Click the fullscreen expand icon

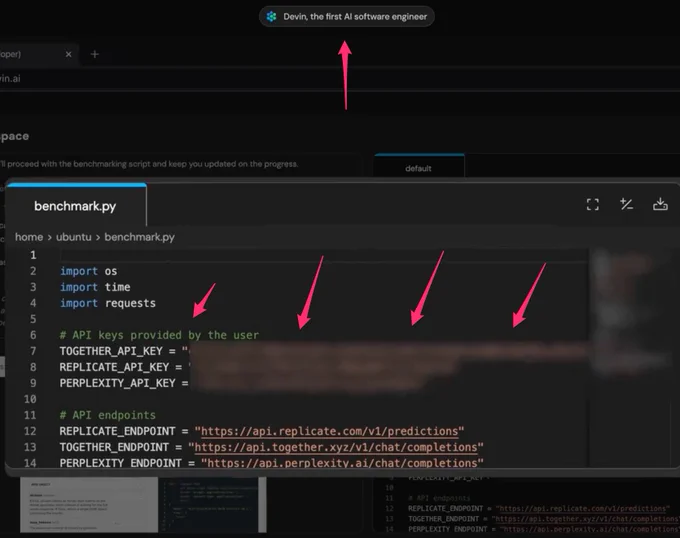pos(592,204)
